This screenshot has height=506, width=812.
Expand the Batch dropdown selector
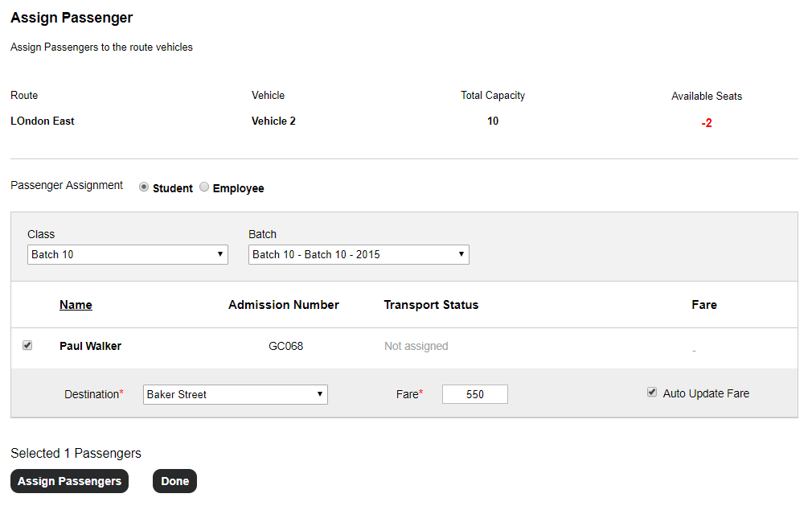pyautogui.click(x=359, y=254)
